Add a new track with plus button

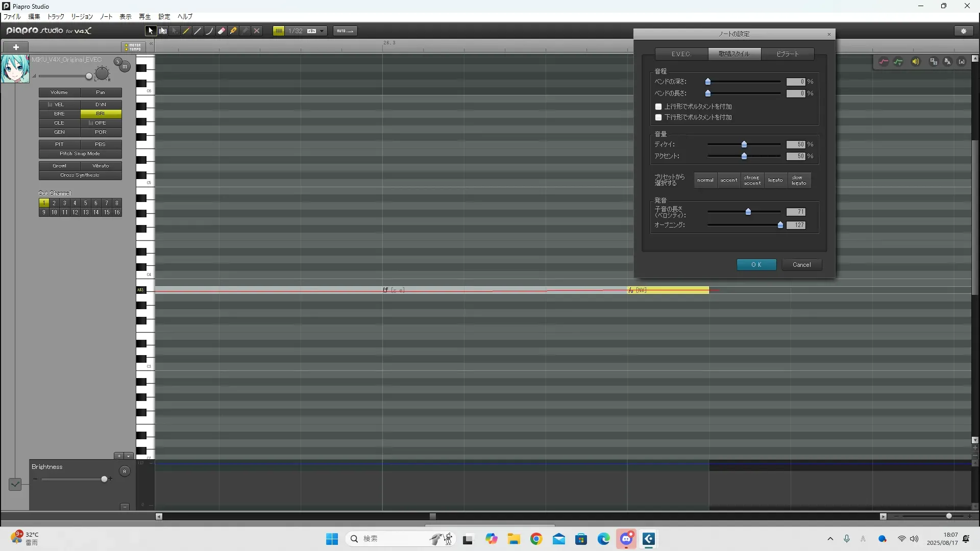click(x=16, y=47)
